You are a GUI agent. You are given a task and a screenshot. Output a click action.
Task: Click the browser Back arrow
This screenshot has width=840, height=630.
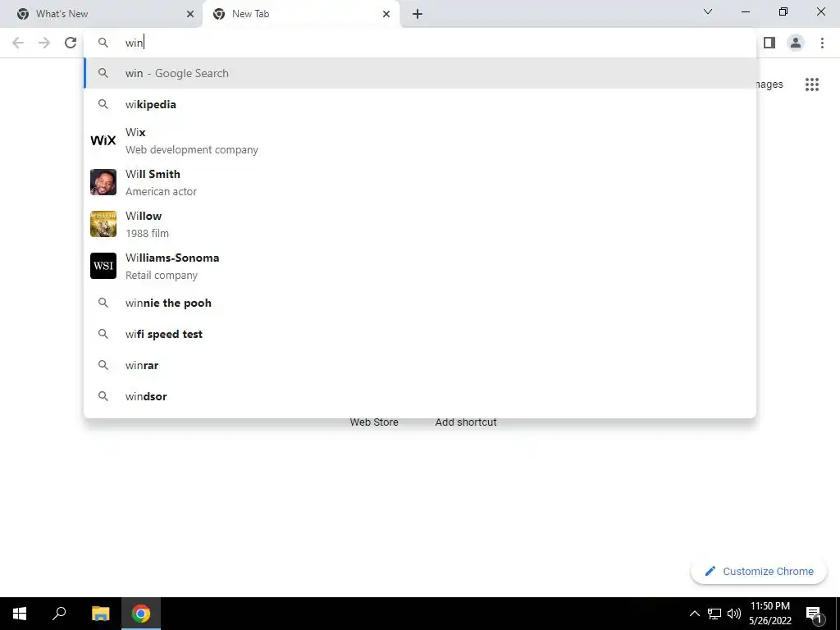pyautogui.click(x=18, y=43)
